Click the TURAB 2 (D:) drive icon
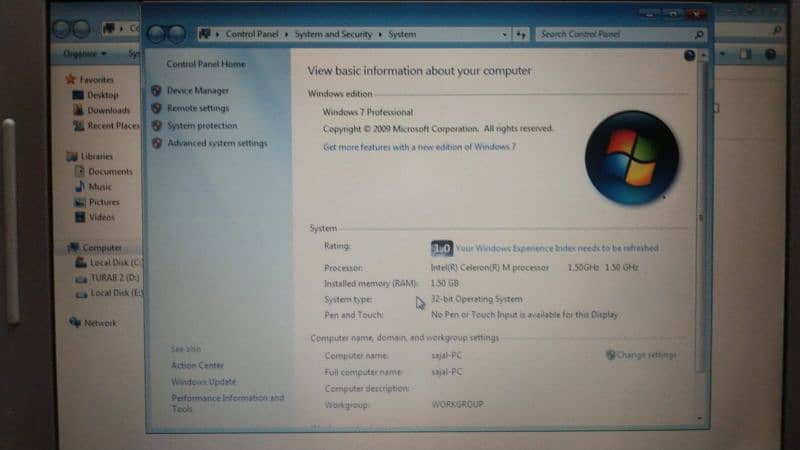This screenshot has width=800, height=450. click(81, 278)
